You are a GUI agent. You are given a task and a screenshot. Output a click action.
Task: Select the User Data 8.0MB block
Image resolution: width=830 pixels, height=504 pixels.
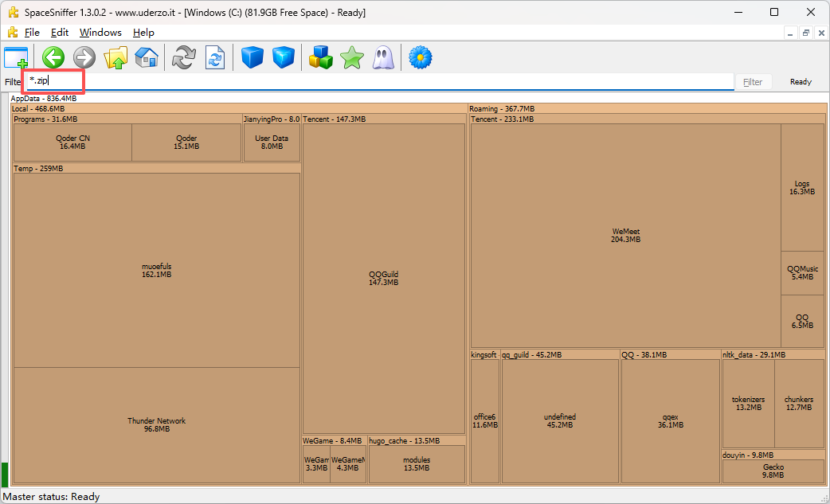click(x=272, y=143)
